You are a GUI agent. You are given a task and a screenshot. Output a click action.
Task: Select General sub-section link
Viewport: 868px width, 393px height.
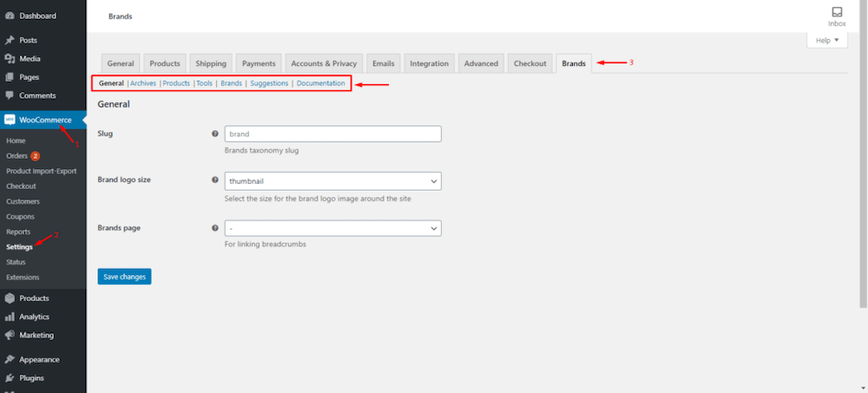click(x=111, y=83)
